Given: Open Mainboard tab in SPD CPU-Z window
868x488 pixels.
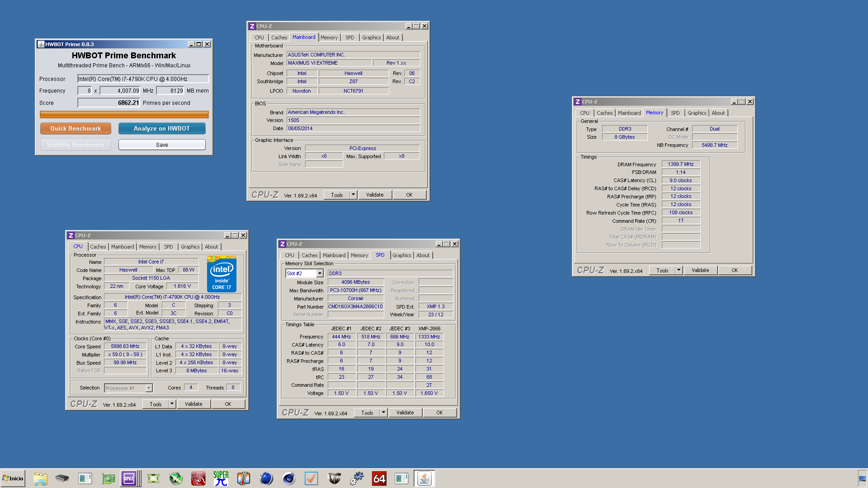Looking at the screenshot, I should pos(334,255).
